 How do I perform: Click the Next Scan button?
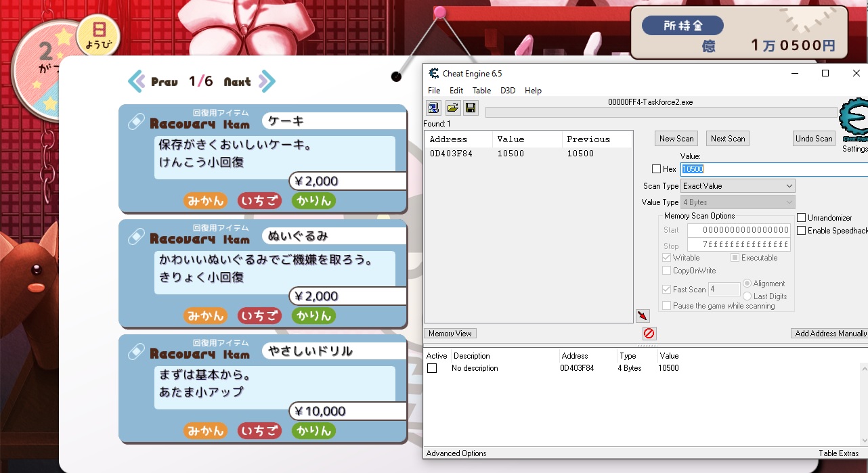pos(727,139)
